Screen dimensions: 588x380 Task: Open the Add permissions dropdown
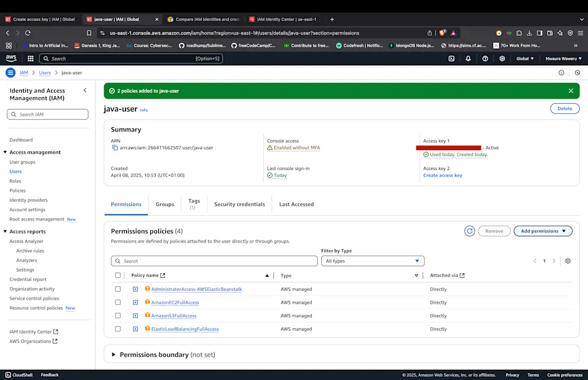542,230
